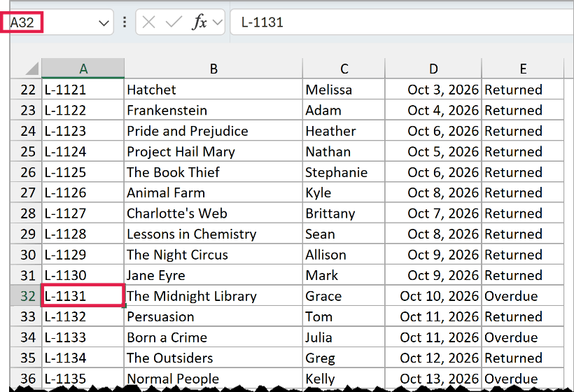This screenshot has width=574, height=392.
Task: Click the Hatchet title cell
Action: (x=213, y=90)
